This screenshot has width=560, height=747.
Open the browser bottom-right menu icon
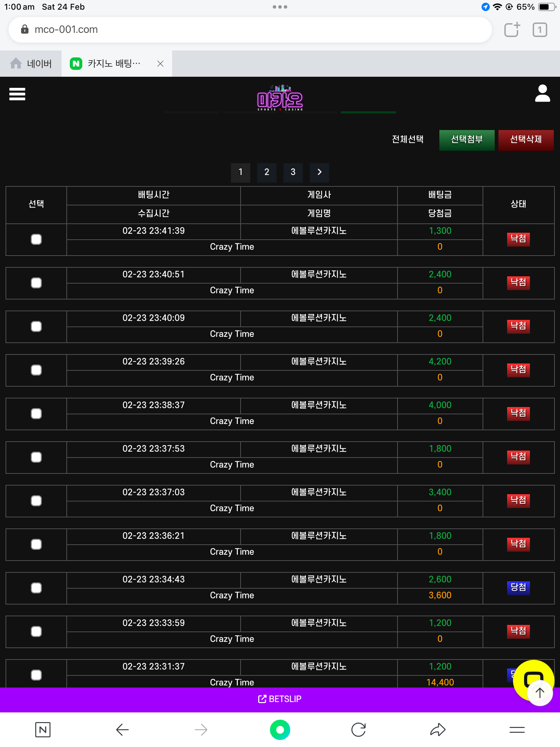click(x=517, y=730)
